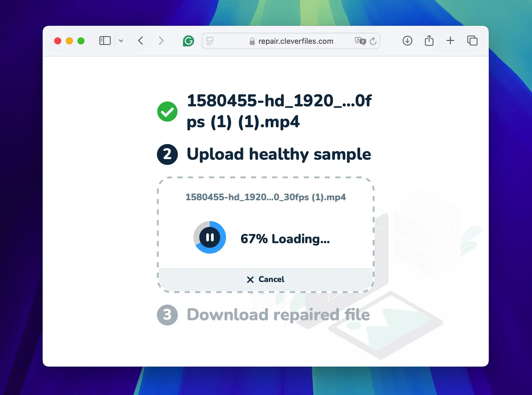Screen dimensions: 532x395
Task: Minimize the window with yellow button
Action: coord(69,41)
